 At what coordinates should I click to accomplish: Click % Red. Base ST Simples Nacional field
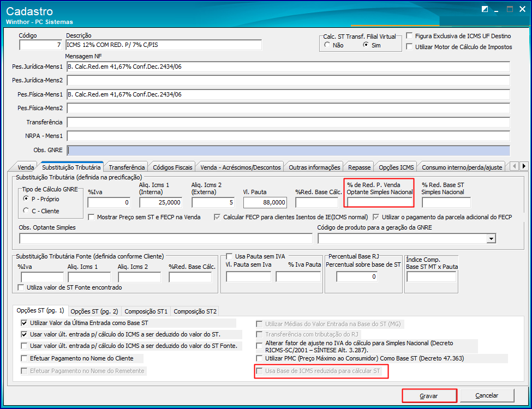[446, 202]
